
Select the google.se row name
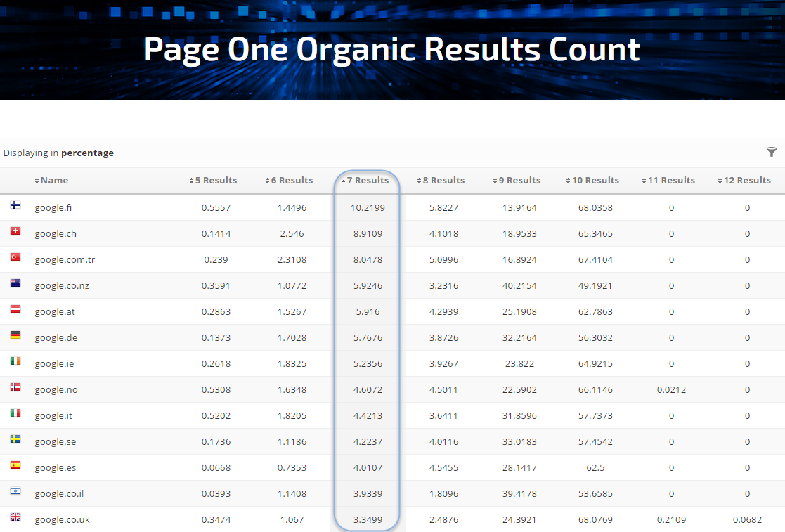click(55, 442)
